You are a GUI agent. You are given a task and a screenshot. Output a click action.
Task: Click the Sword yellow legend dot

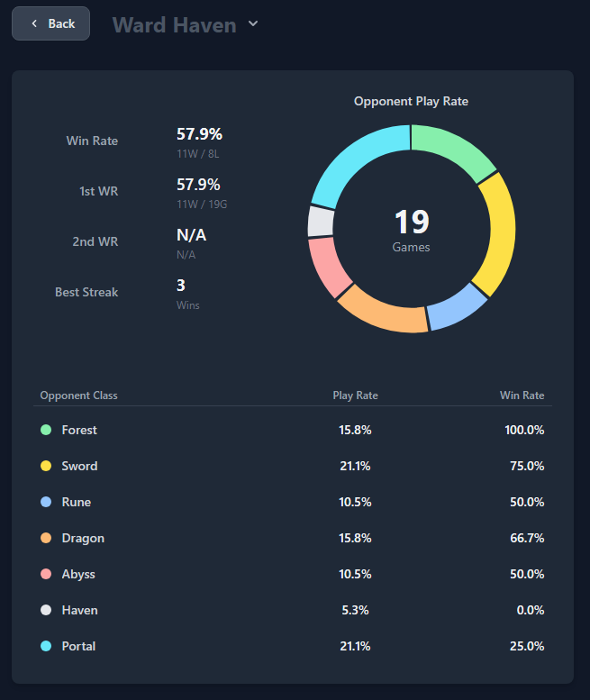(46, 466)
